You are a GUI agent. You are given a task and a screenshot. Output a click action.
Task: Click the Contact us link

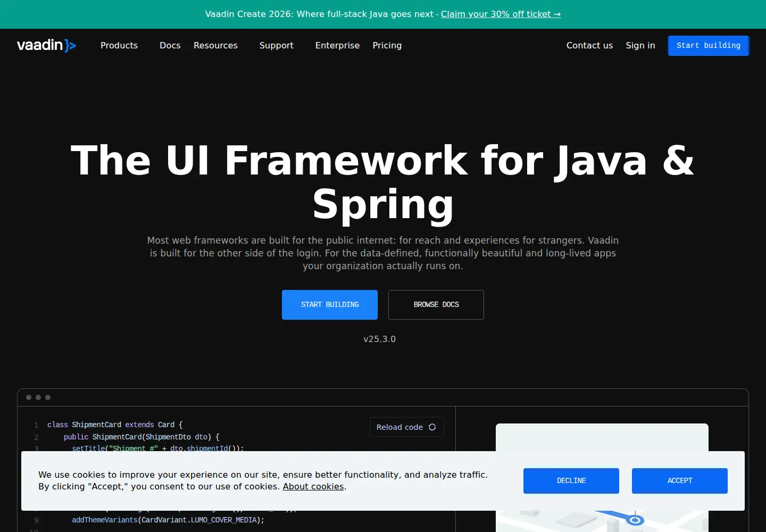coord(589,46)
